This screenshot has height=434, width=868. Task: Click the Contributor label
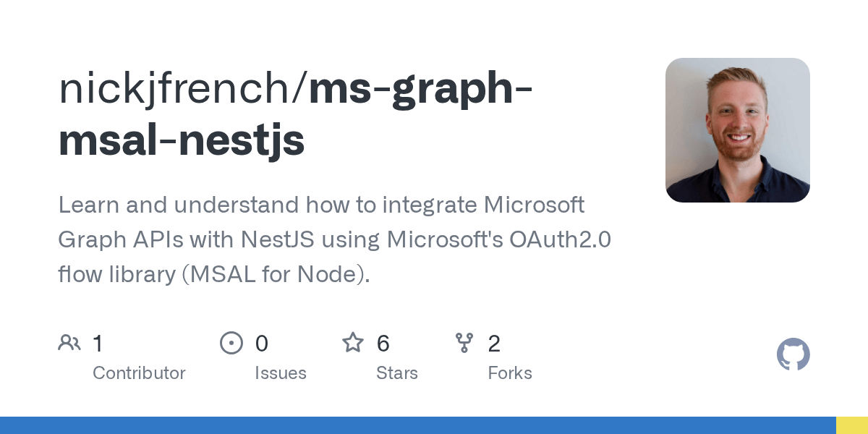click(139, 373)
